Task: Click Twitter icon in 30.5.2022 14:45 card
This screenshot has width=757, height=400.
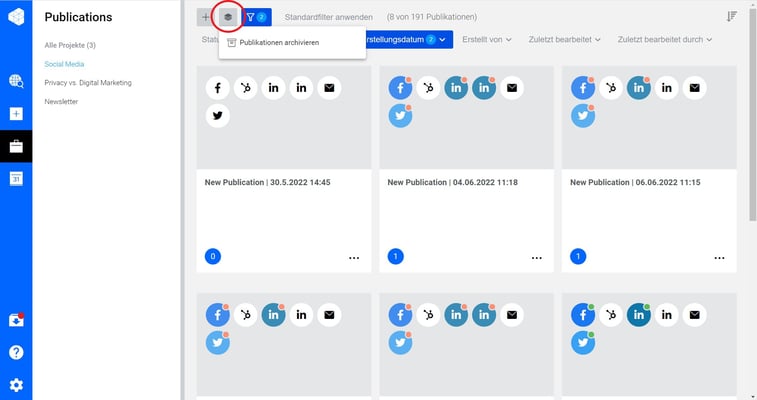Action: pyautogui.click(x=218, y=116)
